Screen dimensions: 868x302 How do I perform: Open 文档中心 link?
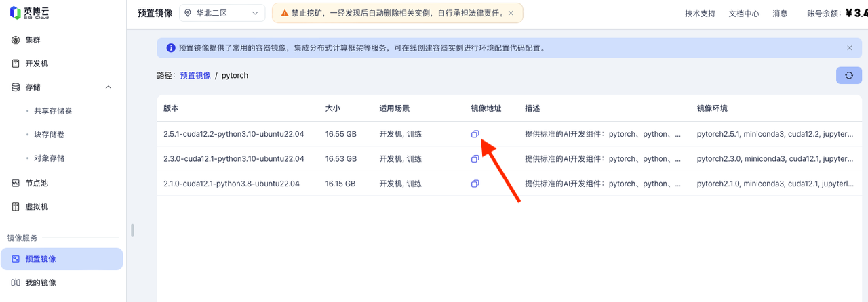click(x=744, y=14)
